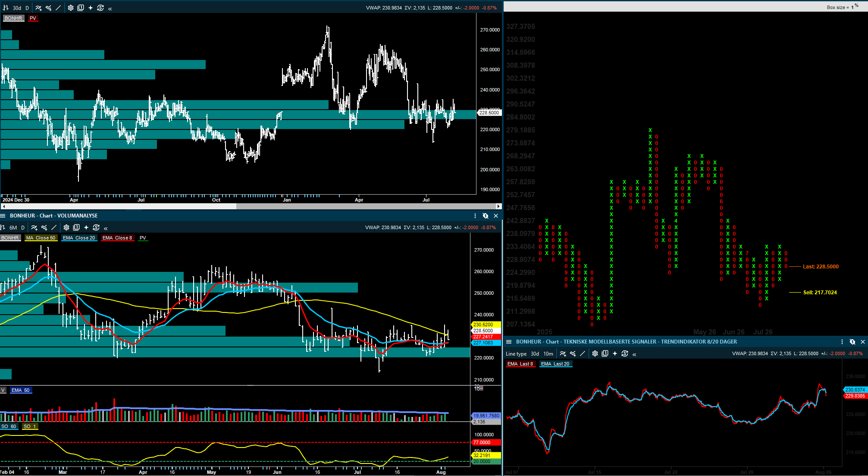Screen dimensions: 868x476
Task: Activate crosshair in TRENDINDIKATOR toolbar
Action: [615, 353]
